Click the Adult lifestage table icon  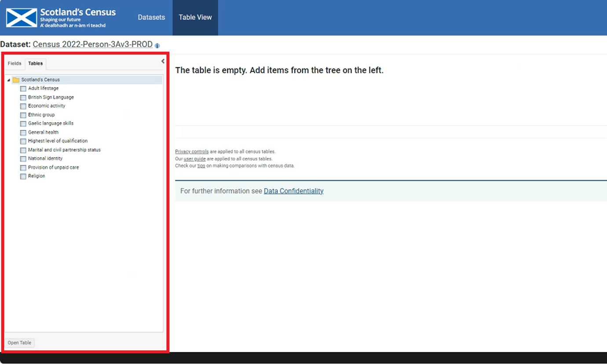(23, 89)
